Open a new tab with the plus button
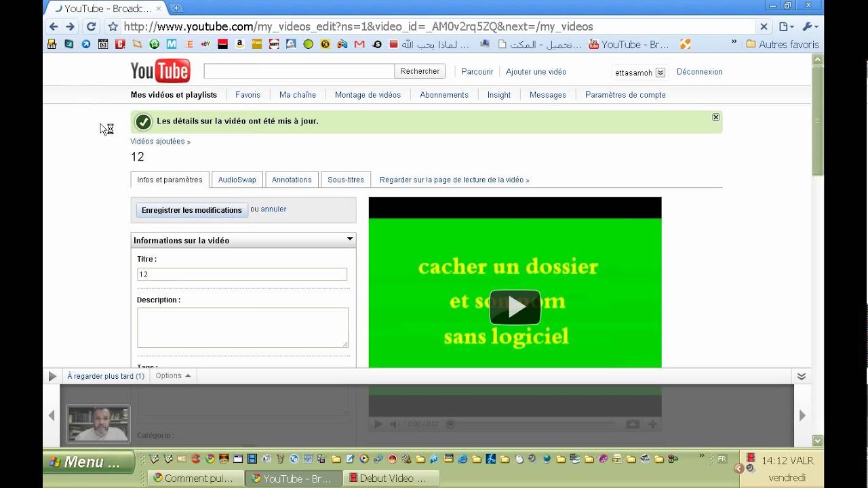Image resolution: width=868 pixels, height=488 pixels. click(x=176, y=8)
